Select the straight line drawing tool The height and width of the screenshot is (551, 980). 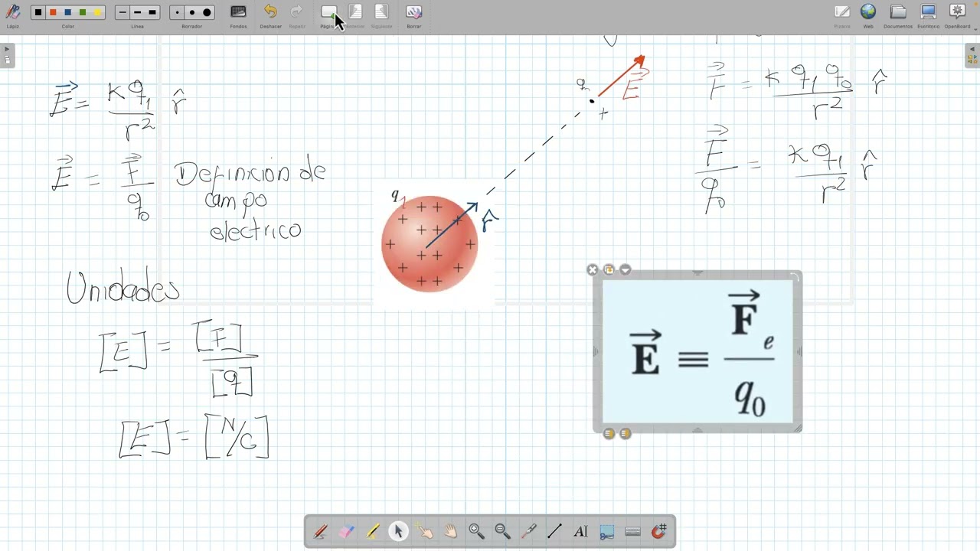click(x=554, y=531)
